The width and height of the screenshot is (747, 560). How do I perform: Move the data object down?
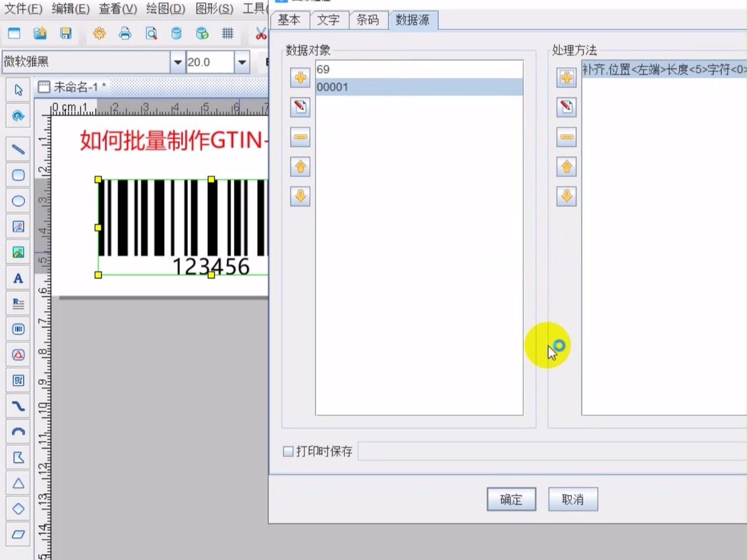[x=300, y=196]
